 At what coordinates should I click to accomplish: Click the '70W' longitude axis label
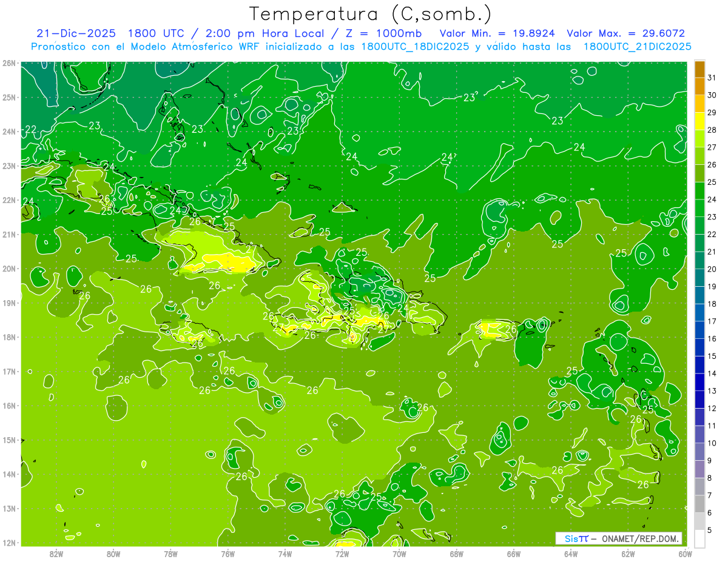[399, 554]
